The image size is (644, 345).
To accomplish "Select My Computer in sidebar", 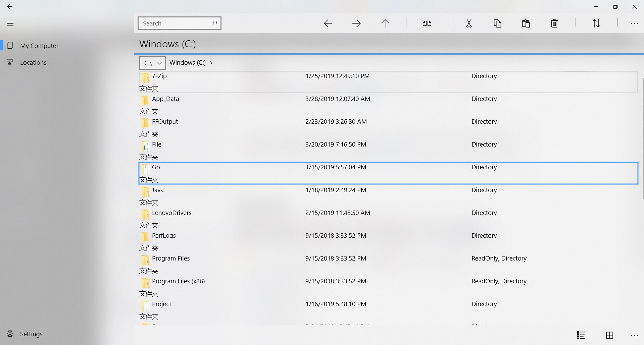I will tap(67, 46).
